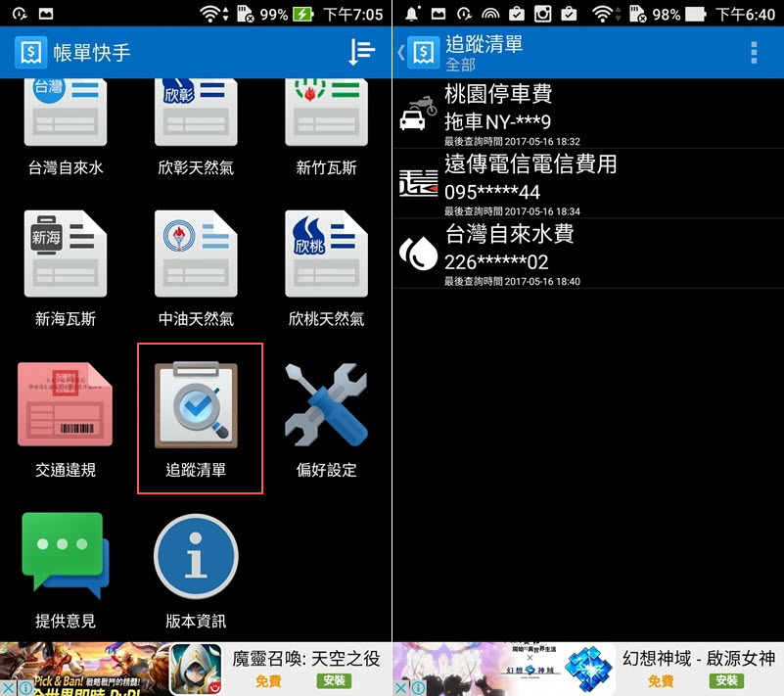
Task: Open the 新竹瓦斯 bill icon
Action: click(327, 113)
